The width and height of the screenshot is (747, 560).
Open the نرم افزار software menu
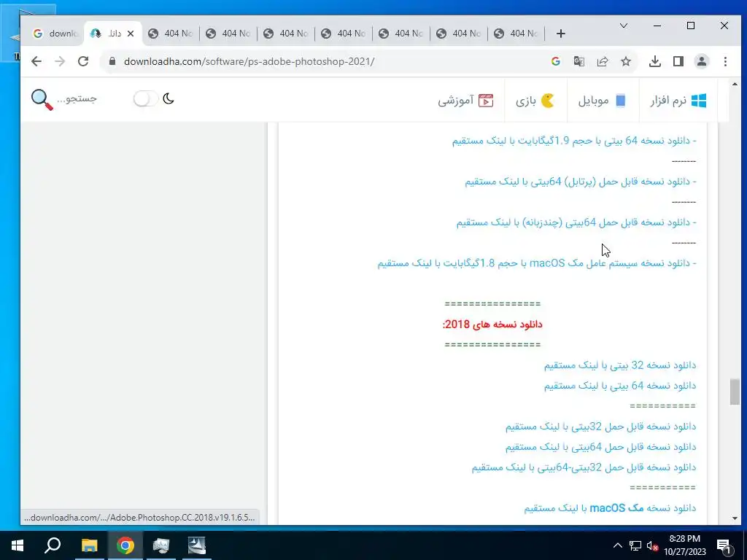(678, 101)
